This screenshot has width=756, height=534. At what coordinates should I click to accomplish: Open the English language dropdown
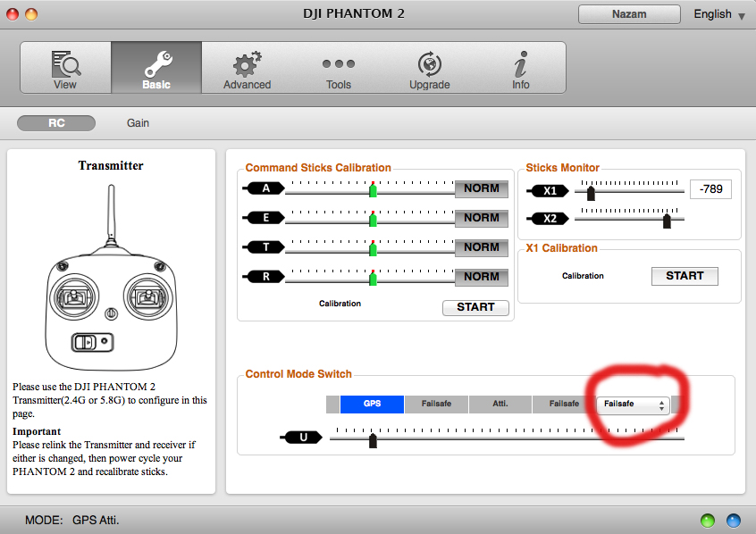719,14
